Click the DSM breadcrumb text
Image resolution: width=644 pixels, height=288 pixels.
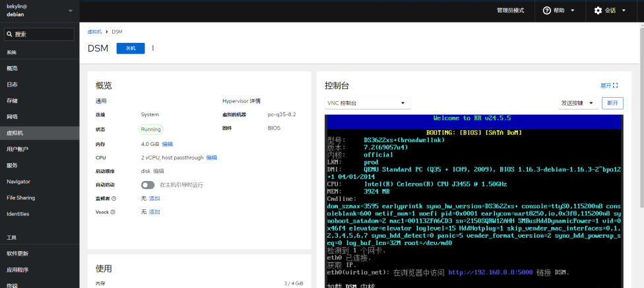117,32
